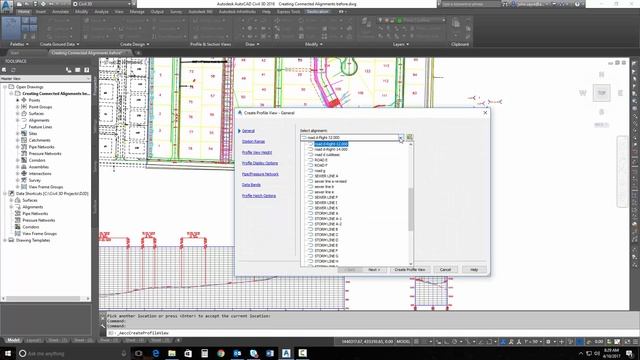Select 'SEWER LINE A' in alignment list
The height and width of the screenshot is (360, 640).
(326, 176)
